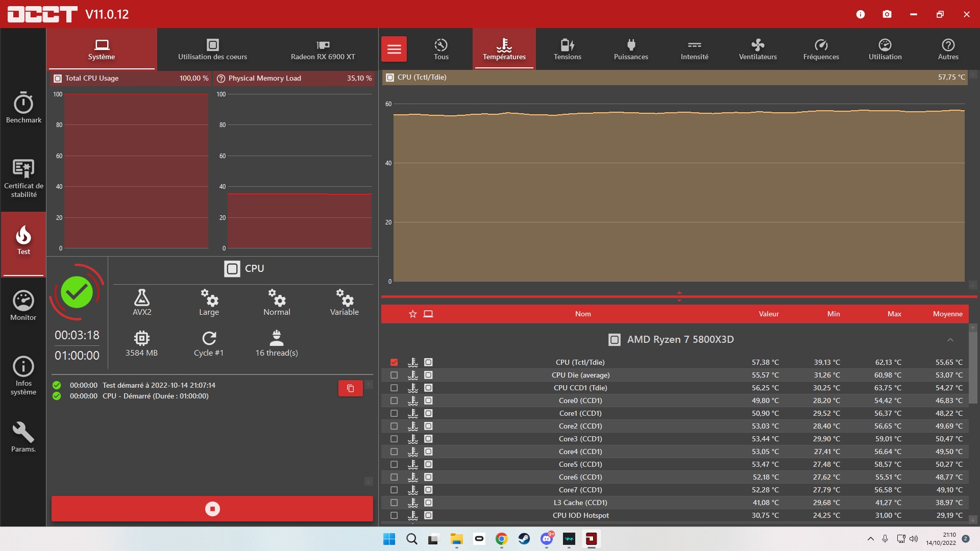Stop the running CPU test
980x551 pixels.
pyautogui.click(x=212, y=509)
